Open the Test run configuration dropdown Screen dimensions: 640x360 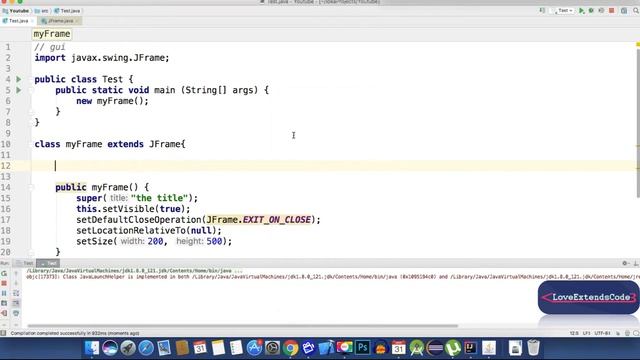click(x=564, y=11)
